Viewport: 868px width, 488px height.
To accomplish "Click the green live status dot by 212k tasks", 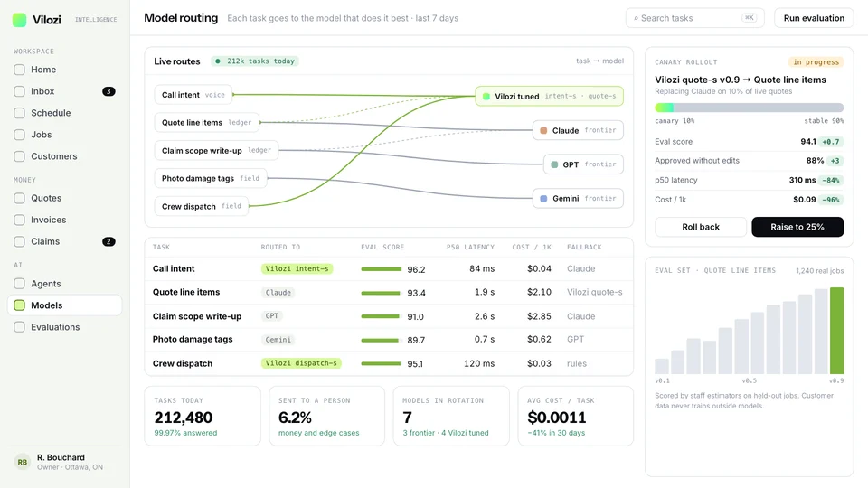I will [x=218, y=61].
